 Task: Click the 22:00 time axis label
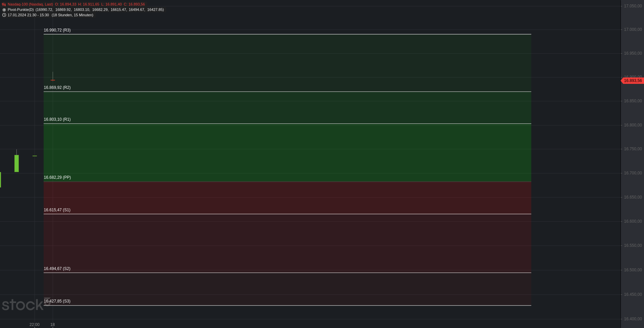coord(35,325)
